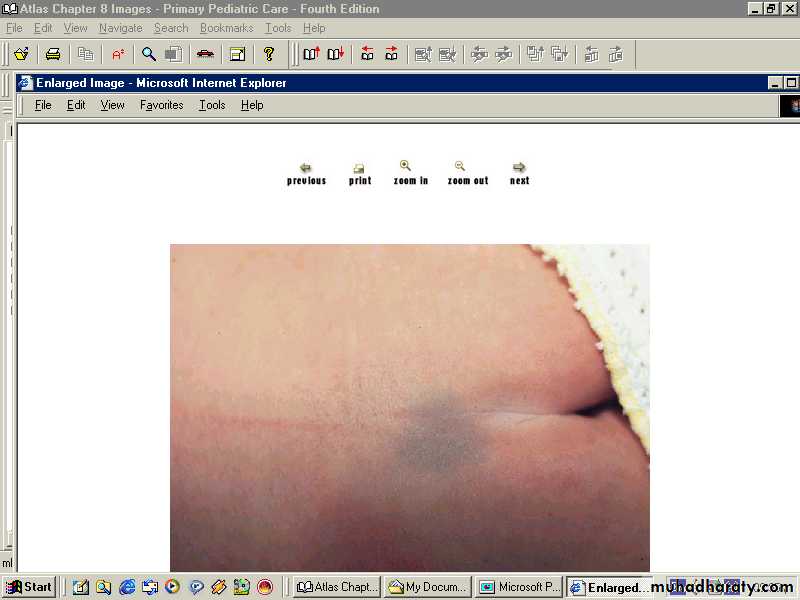
Task: Open the File menu in Internet Explorer
Action: click(43, 105)
